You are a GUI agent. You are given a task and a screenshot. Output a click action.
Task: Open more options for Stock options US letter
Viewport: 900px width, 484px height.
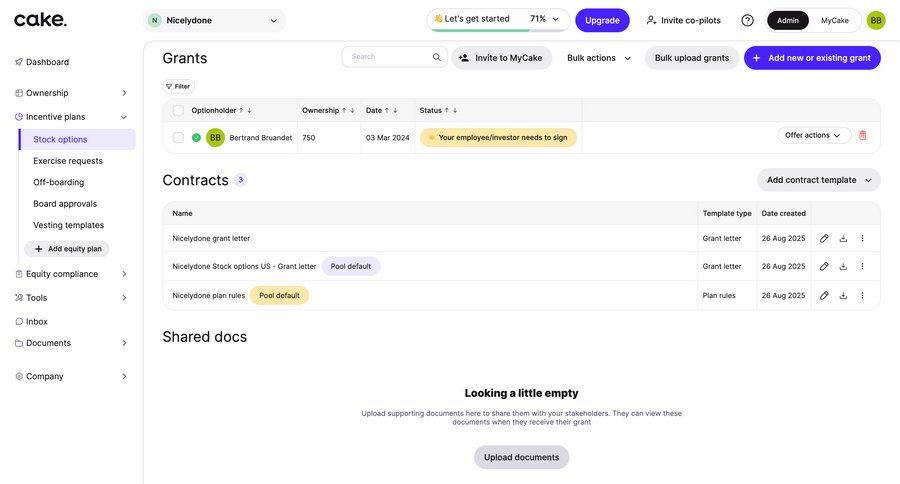[x=862, y=266]
